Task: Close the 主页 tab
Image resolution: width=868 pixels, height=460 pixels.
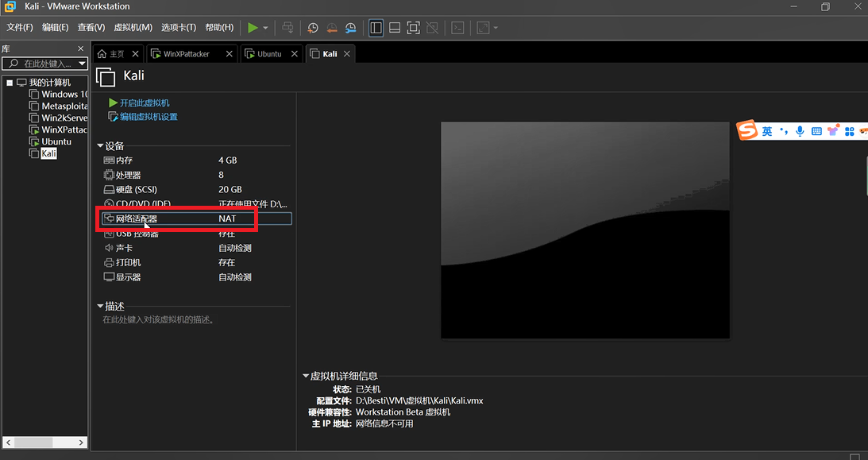Action: click(135, 54)
